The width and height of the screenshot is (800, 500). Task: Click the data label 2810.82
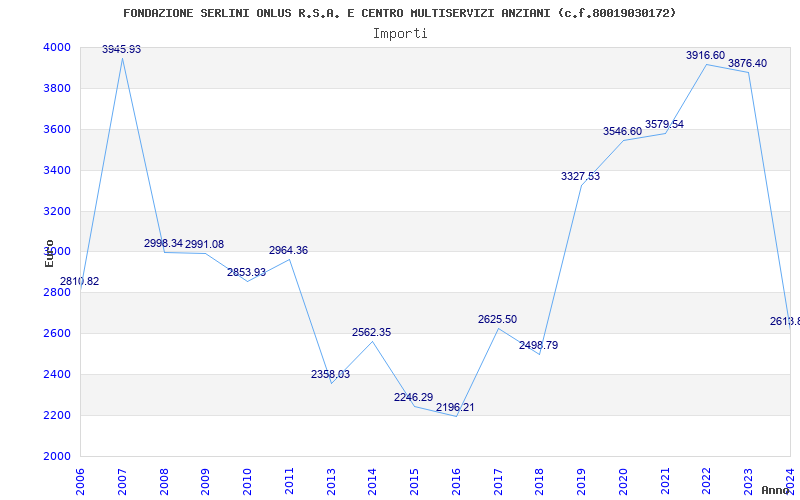[x=80, y=281]
